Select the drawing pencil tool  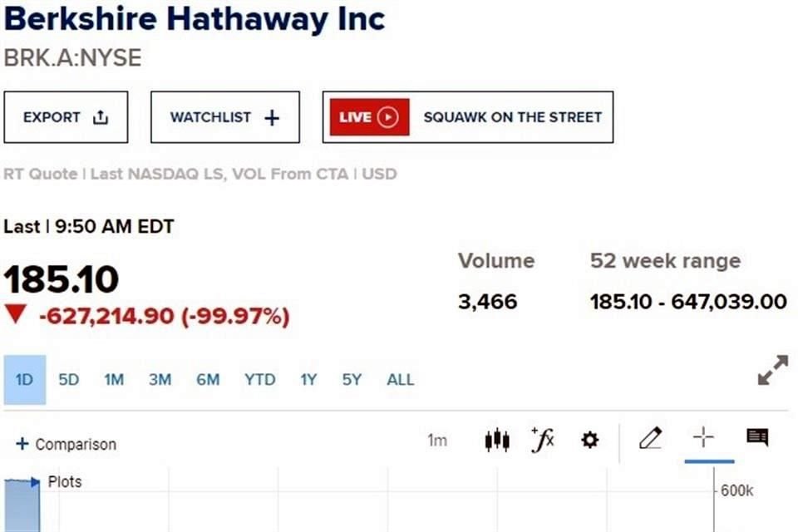tap(652, 438)
